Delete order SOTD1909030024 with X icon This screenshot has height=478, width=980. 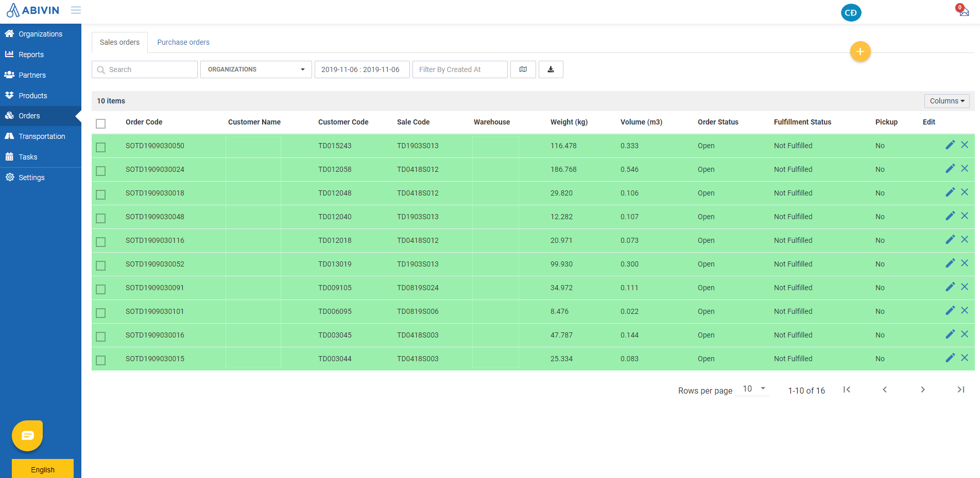click(965, 169)
